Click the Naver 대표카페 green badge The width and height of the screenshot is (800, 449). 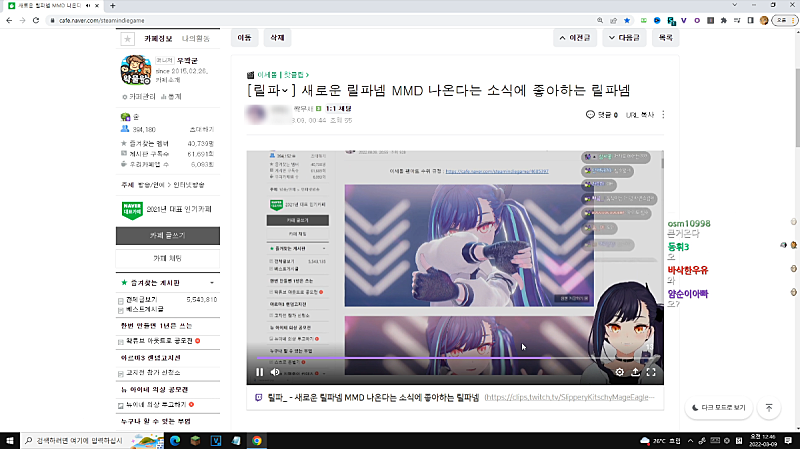point(132,210)
